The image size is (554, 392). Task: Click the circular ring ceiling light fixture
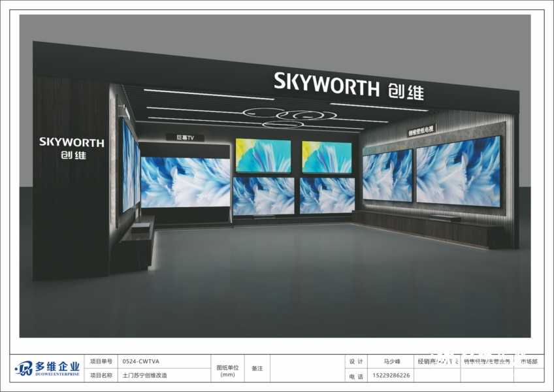pyautogui.click(x=289, y=117)
